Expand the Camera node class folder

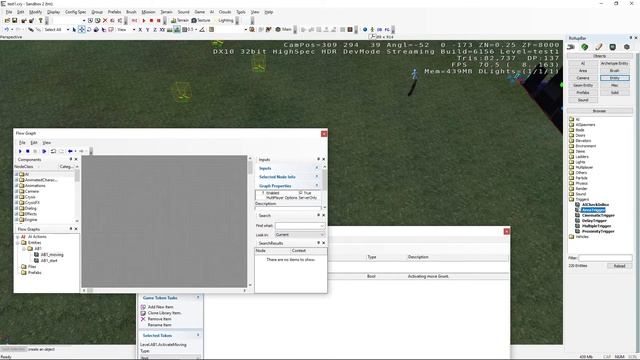[16, 191]
